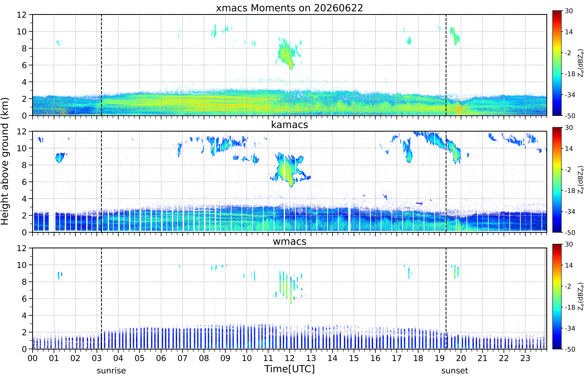Click the '14' value on kamacs colorbar

click(x=569, y=149)
